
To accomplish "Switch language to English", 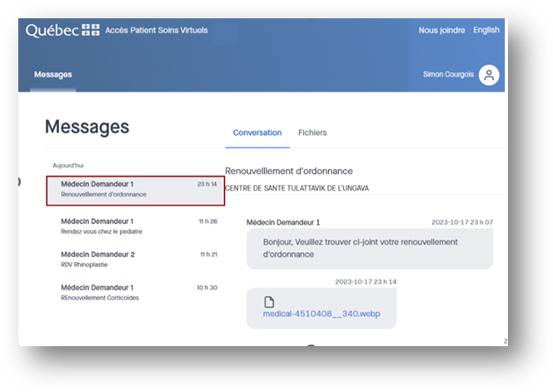I will [486, 30].
